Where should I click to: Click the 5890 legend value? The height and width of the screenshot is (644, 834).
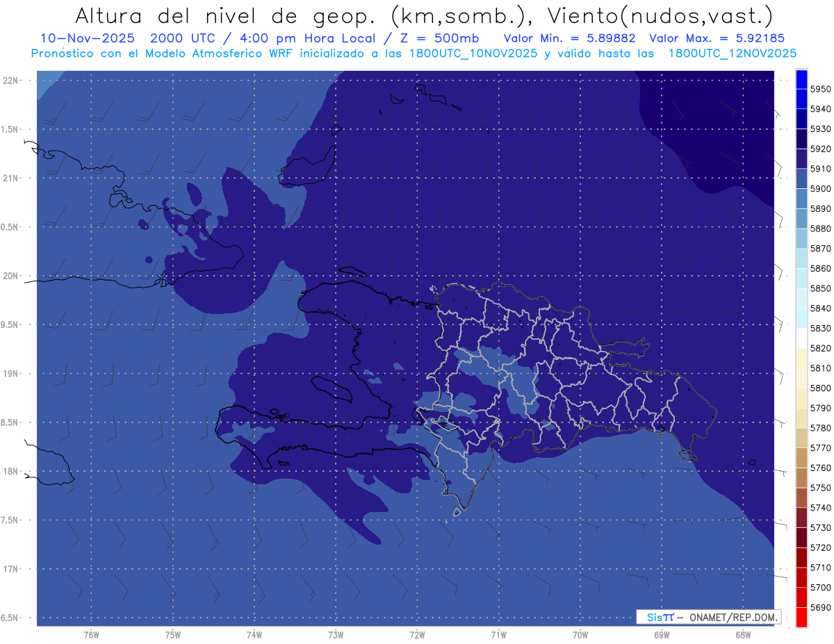[820, 208]
